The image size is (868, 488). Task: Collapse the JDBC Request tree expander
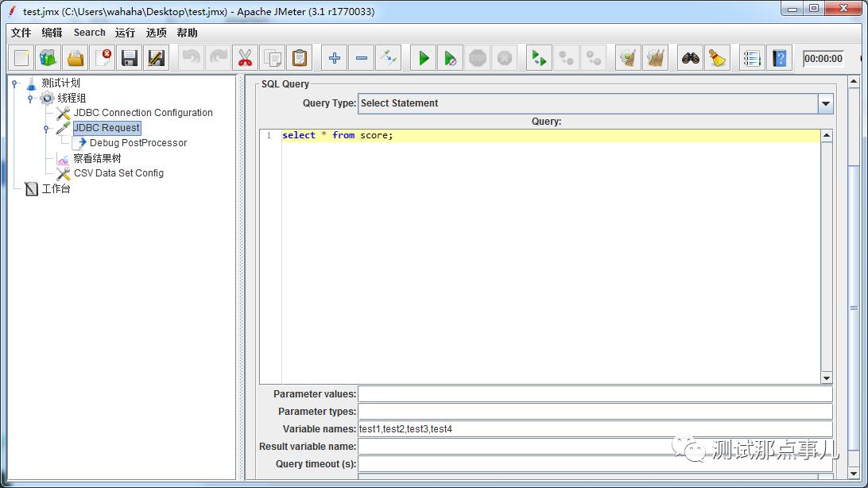[46, 129]
